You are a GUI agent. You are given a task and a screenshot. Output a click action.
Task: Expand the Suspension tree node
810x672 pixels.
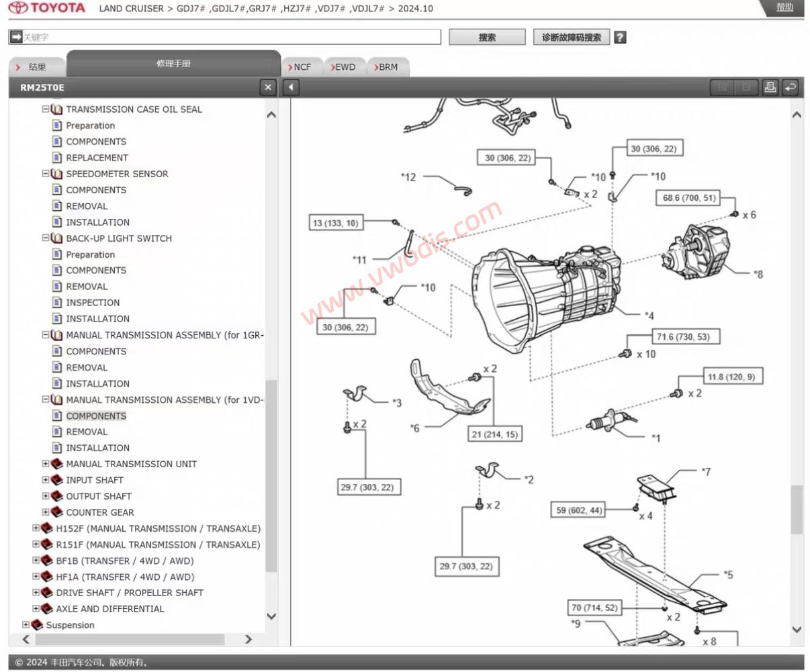pos(26,624)
